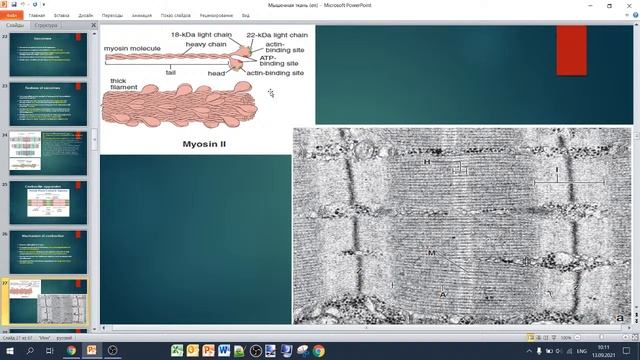Open the Переходы ribbon tab
Image resolution: width=640 pixels, height=360 pixels.
(x=112, y=15)
